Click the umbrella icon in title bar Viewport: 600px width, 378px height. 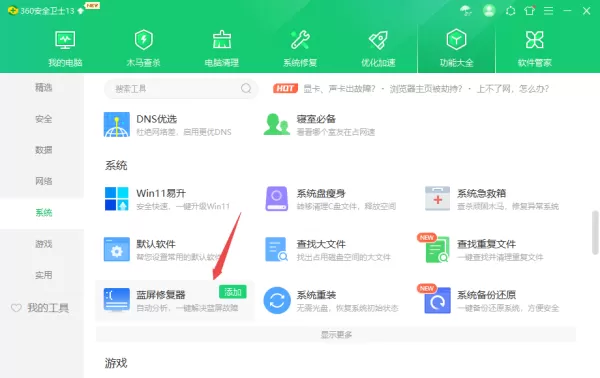click(466, 11)
